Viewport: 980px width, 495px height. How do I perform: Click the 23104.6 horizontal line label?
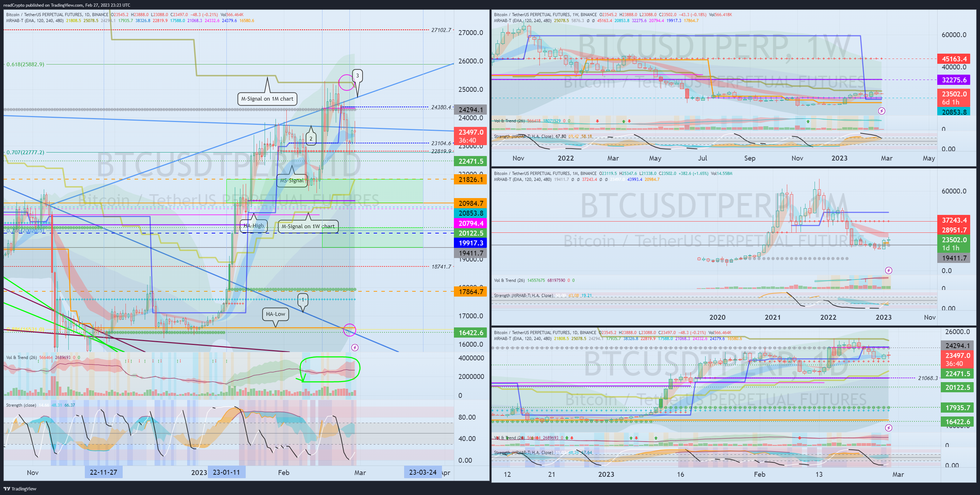tap(441, 143)
